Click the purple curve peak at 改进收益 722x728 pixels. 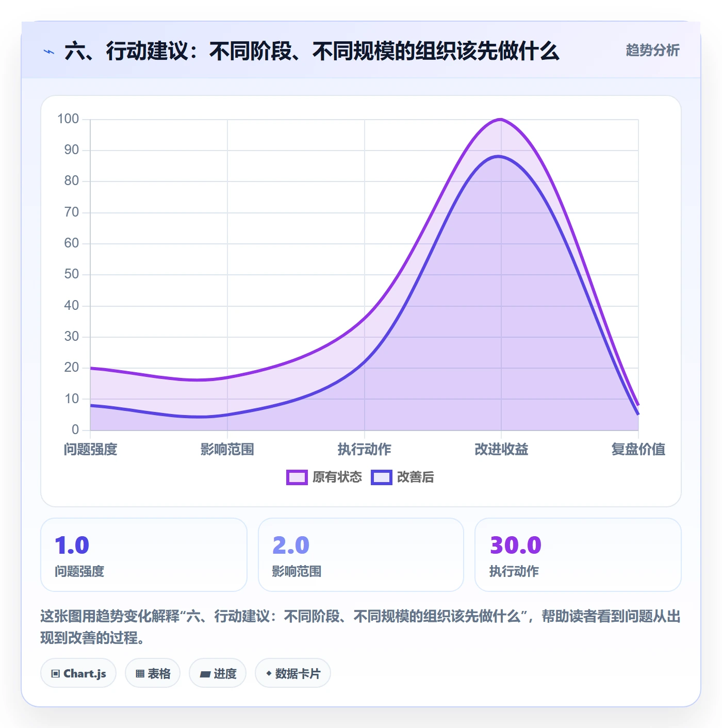click(x=501, y=120)
